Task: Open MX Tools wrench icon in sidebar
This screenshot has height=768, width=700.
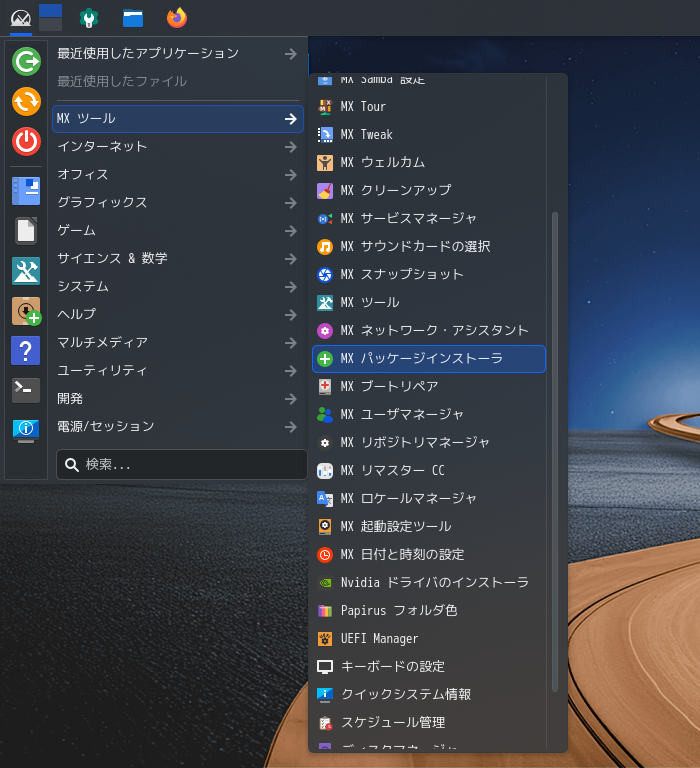Action: coord(26,271)
